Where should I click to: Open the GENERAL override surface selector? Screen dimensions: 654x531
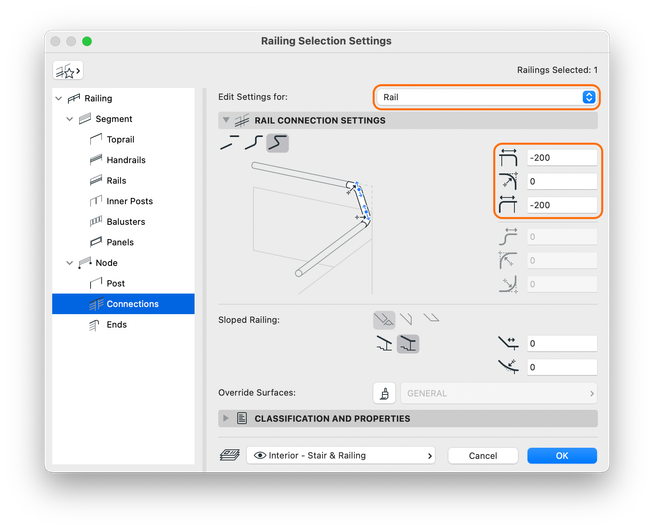point(499,393)
